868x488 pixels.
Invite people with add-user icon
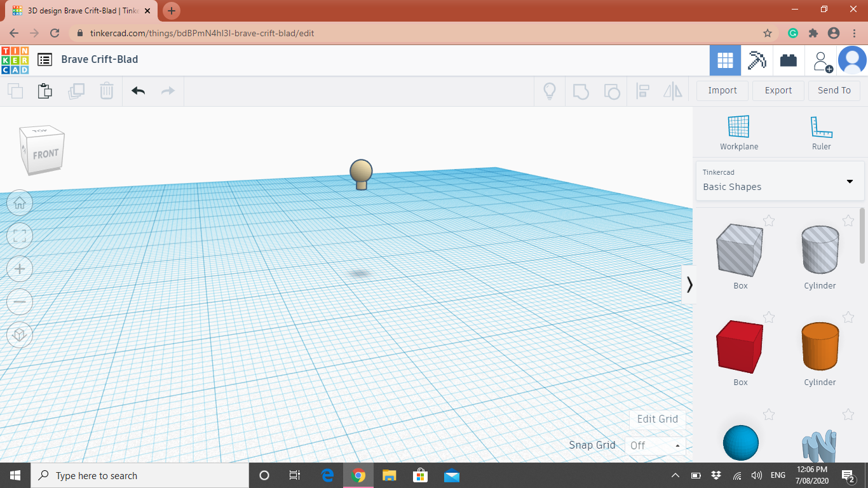tap(822, 61)
